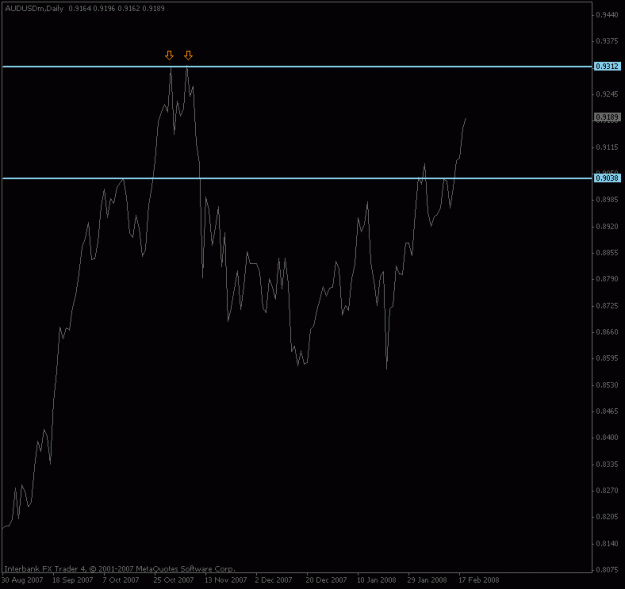Click the 0.9189 close value in chart header

[x=153, y=8]
